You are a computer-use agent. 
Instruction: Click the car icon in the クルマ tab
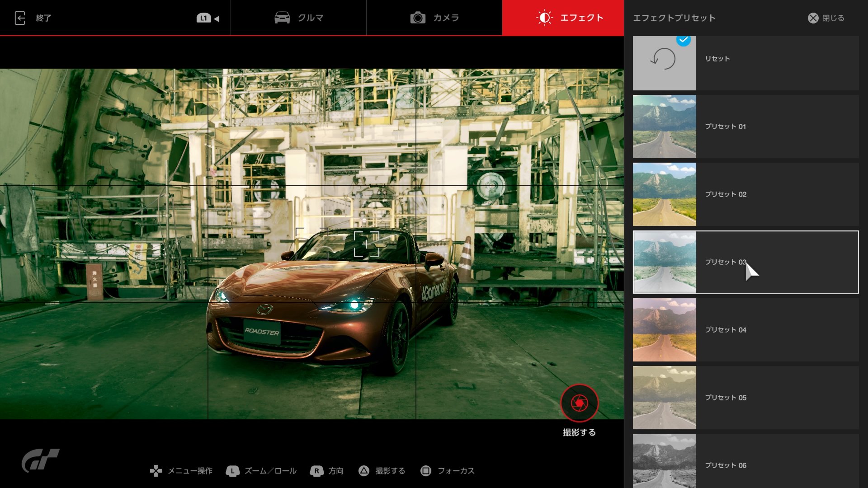point(282,18)
